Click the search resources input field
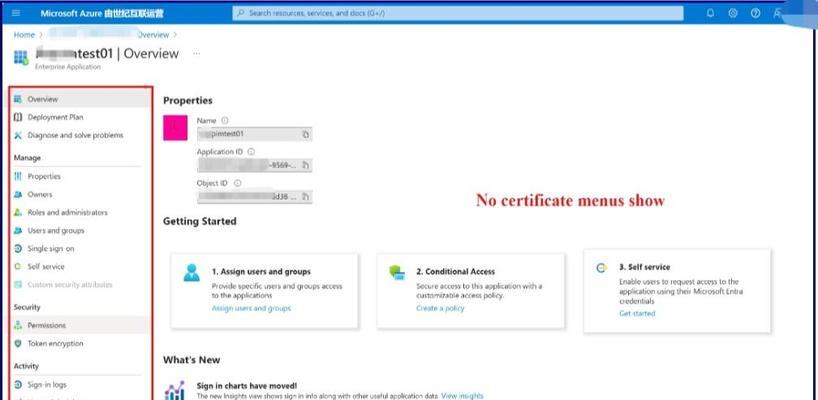 [x=458, y=13]
